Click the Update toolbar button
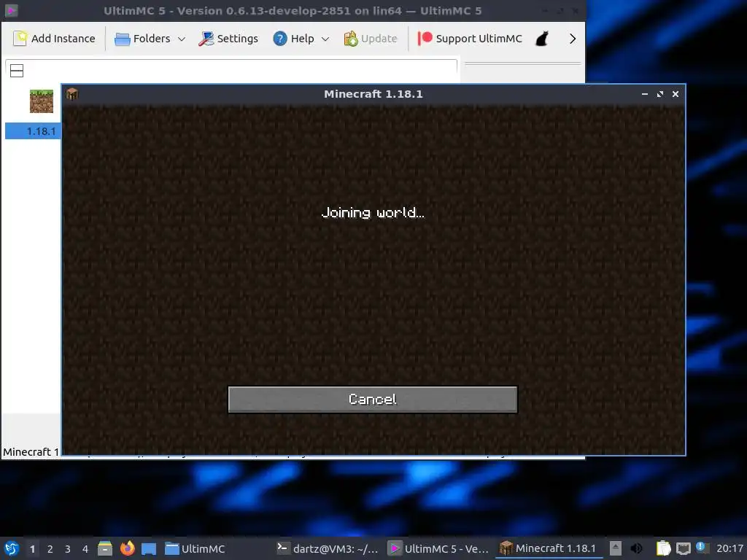This screenshot has height=560, width=747. 371,39
